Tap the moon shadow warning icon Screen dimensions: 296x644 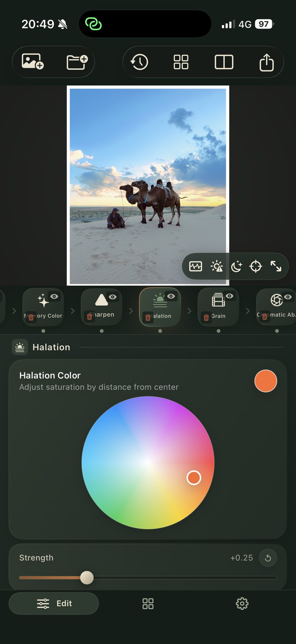point(236,267)
